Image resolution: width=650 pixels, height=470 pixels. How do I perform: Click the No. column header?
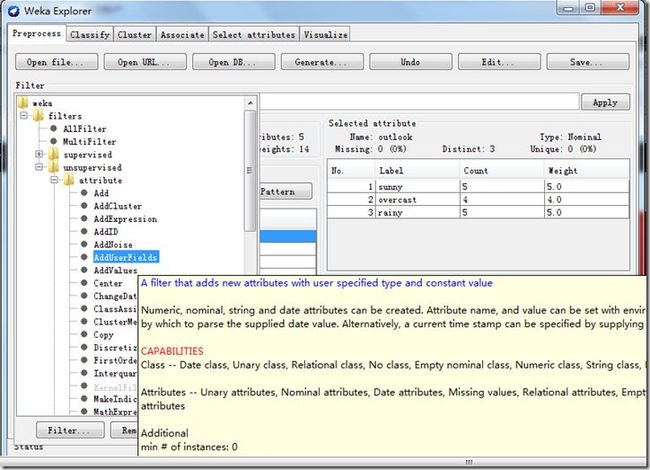point(352,170)
